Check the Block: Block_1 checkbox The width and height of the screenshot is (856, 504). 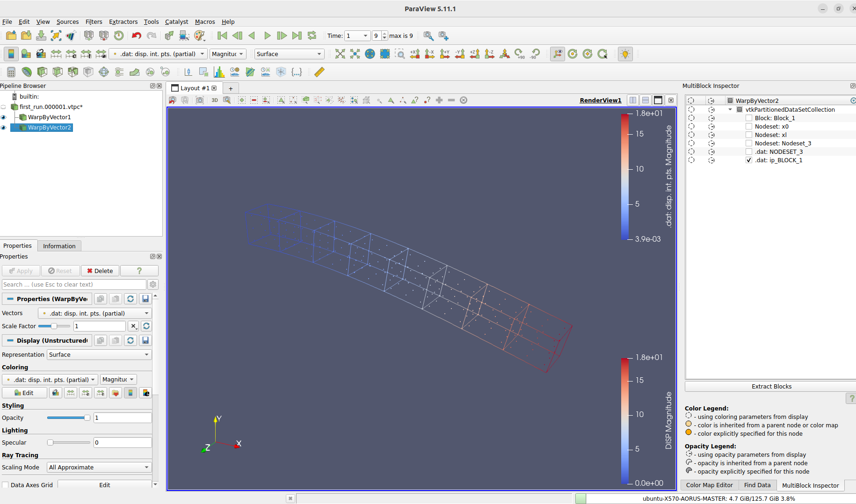(x=749, y=118)
